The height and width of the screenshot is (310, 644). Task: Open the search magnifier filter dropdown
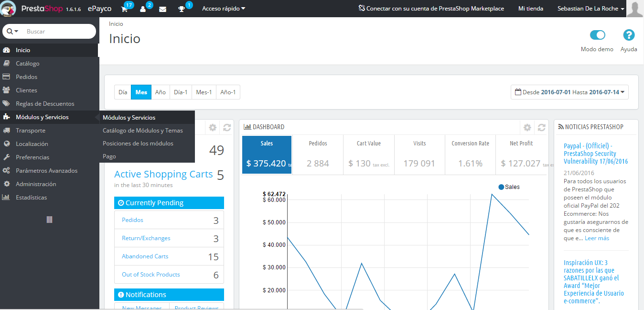point(12,31)
